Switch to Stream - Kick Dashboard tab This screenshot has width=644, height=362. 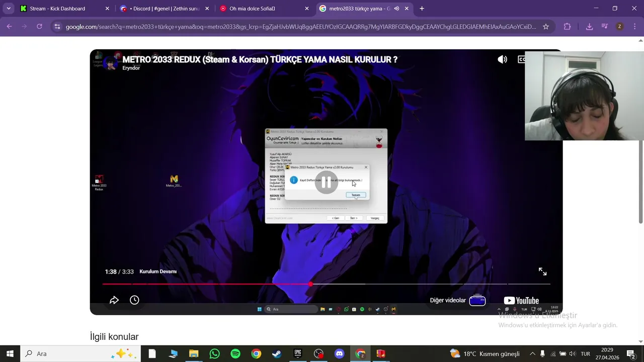click(x=64, y=9)
